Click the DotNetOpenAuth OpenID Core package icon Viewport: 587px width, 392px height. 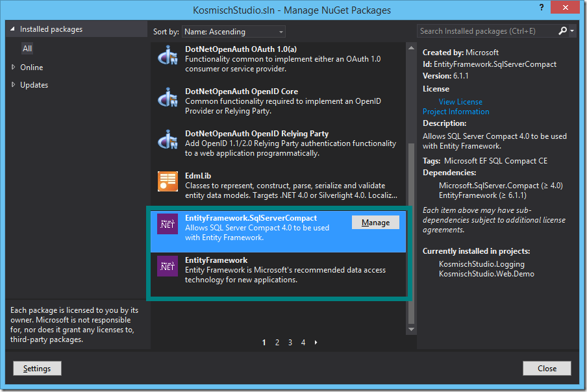[x=168, y=97]
